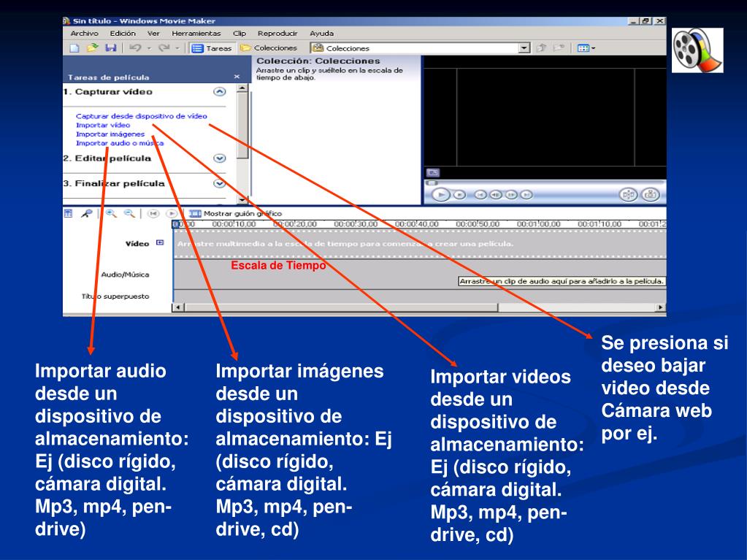Zoom in on the timeline with magnifier plus
The width and height of the screenshot is (747, 560).
pyautogui.click(x=111, y=213)
